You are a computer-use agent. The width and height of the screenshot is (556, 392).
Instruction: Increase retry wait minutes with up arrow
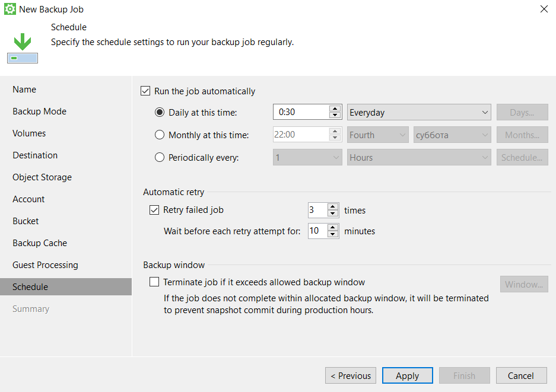tap(332, 228)
